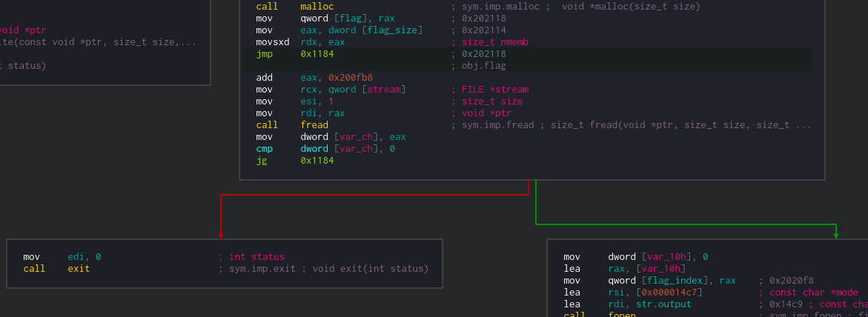Image resolution: width=868 pixels, height=317 pixels.
Task: Click the '; const char *mode' comment
Action: pyautogui.click(x=809, y=292)
